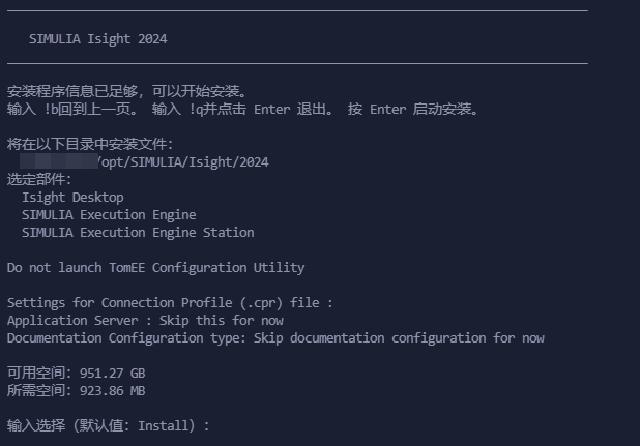Image resolution: width=640 pixels, height=446 pixels.
Task: Click the SIMULIA Isight 2024 title text
Action: point(98,39)
